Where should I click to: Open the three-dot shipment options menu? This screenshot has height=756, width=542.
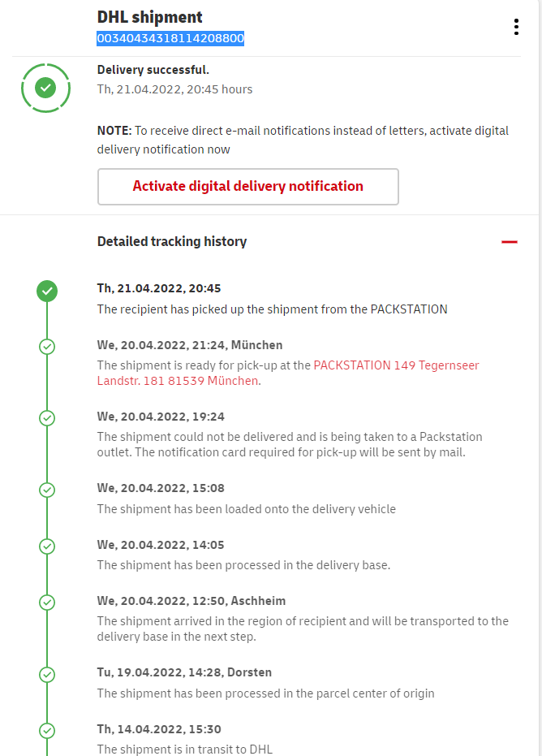[x=516, y=27]
